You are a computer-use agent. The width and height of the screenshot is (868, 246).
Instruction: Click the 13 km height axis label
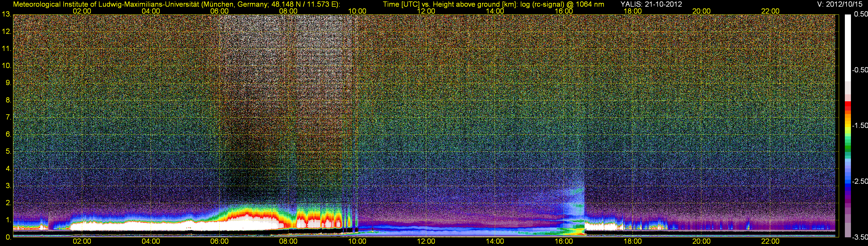[6, 14]
